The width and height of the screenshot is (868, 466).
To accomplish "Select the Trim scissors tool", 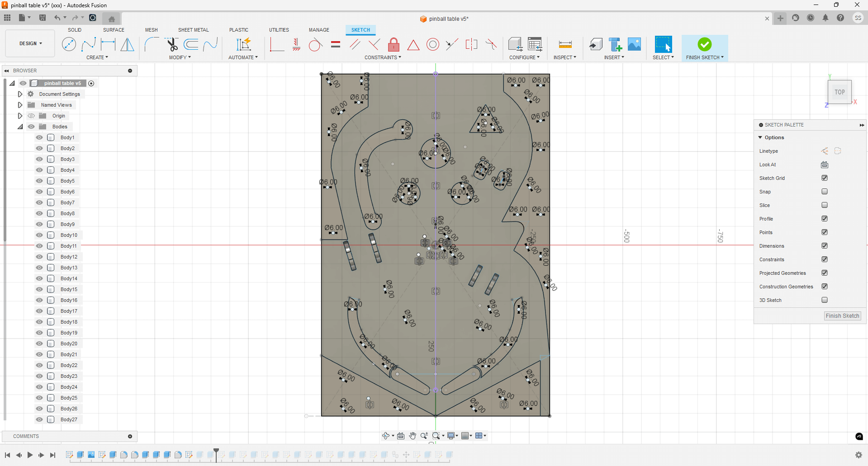I will (171, 44).
